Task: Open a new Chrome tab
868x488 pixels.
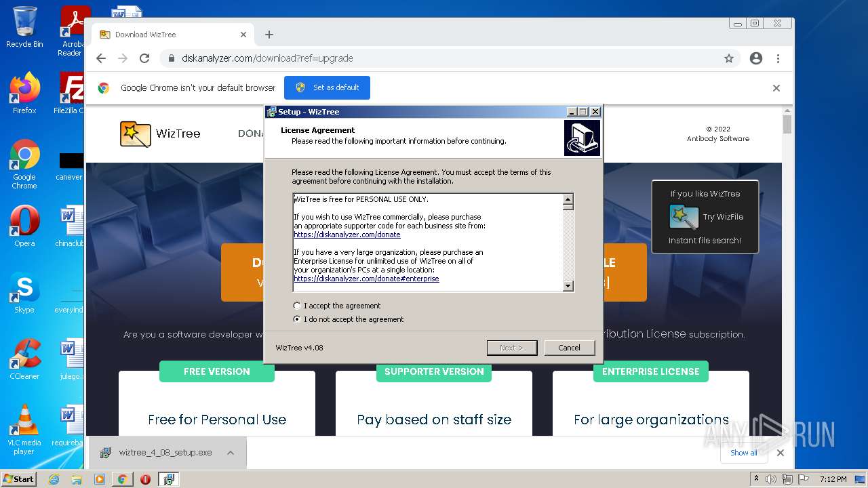Action: [x=269, y=35]
